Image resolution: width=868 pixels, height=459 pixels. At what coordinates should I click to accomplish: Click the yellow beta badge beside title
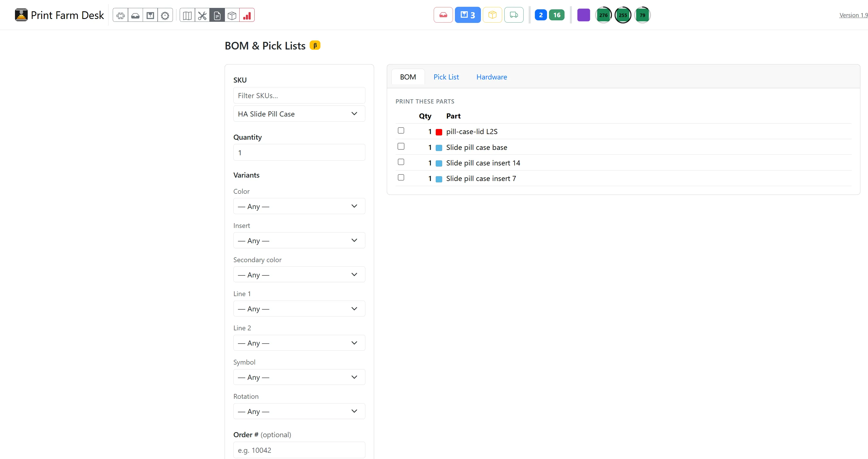(315, 45)
